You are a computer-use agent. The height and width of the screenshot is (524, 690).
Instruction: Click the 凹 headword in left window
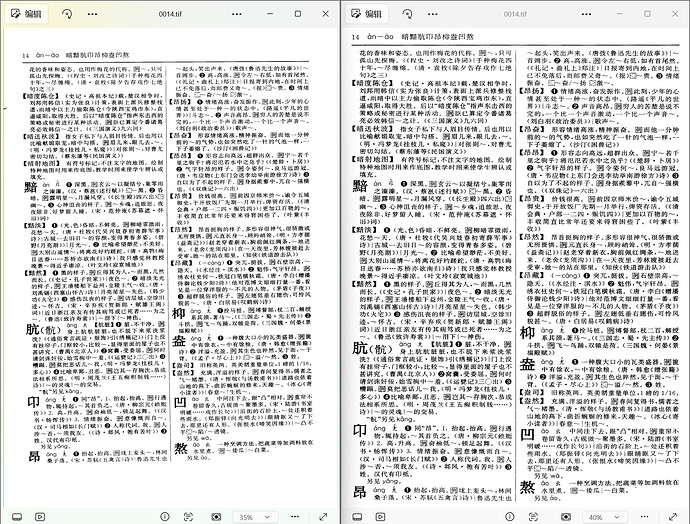tap(180, 402)
